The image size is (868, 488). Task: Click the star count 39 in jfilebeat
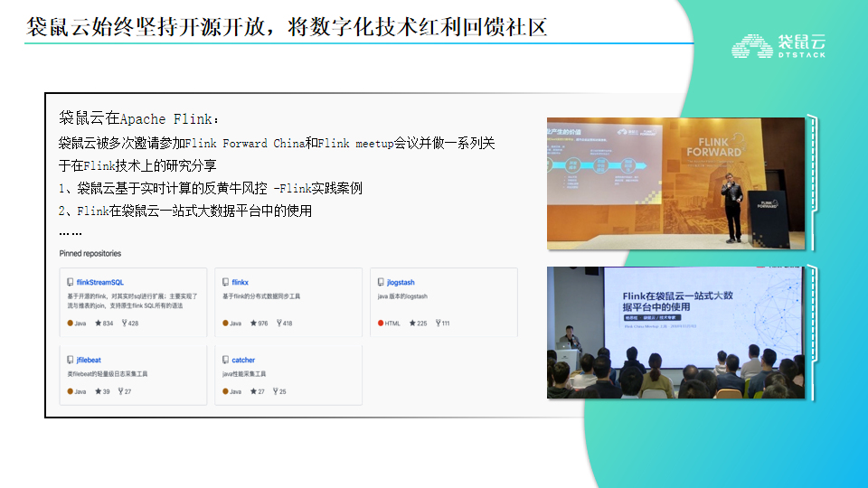coord(107,391)
